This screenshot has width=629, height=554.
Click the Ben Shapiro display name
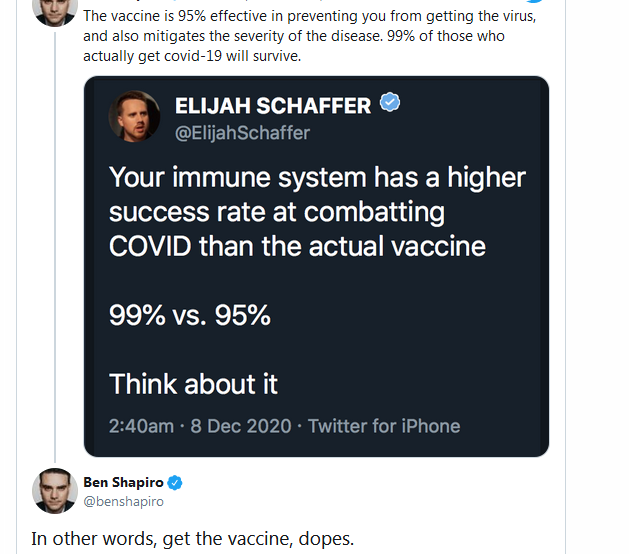[123, 483]
